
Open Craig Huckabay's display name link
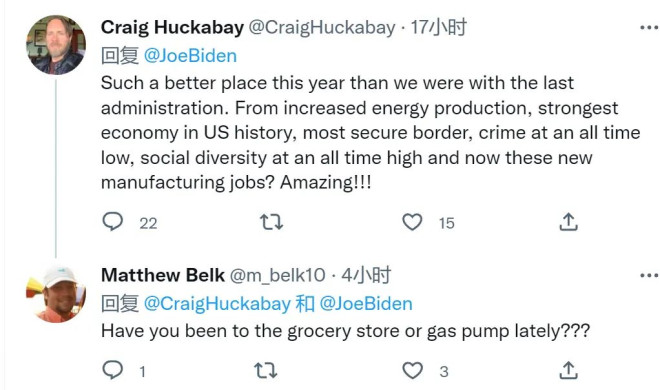(172, 28)
